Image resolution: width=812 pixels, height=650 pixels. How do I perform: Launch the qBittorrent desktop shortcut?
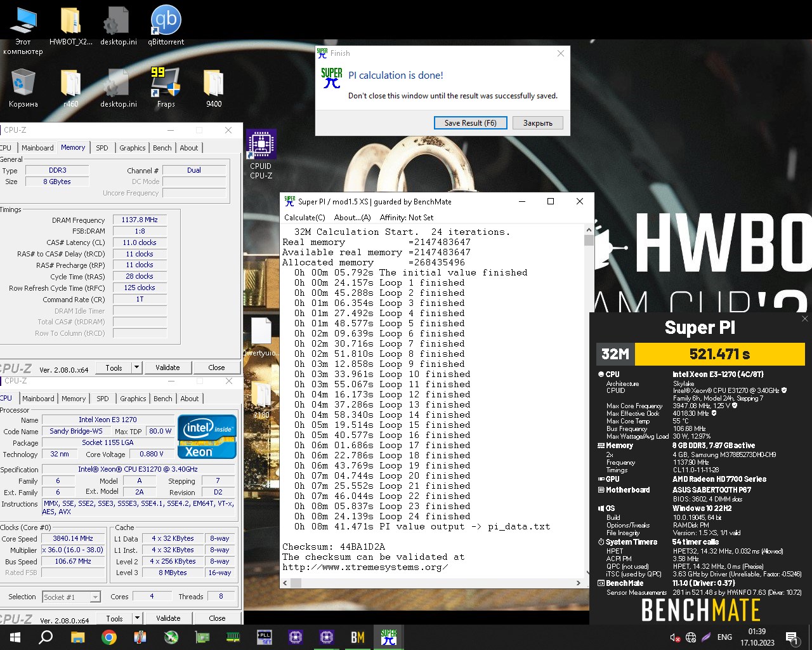pyautogui.click(x=166, y=27)
